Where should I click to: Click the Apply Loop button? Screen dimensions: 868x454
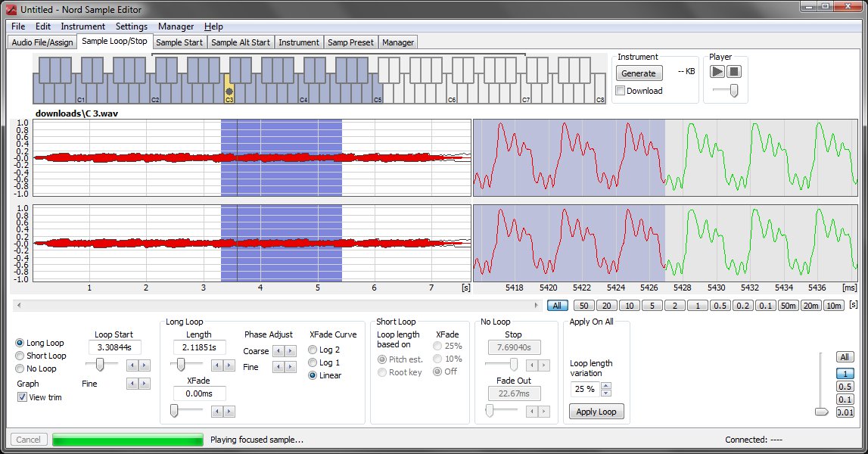tap(596, 412)
